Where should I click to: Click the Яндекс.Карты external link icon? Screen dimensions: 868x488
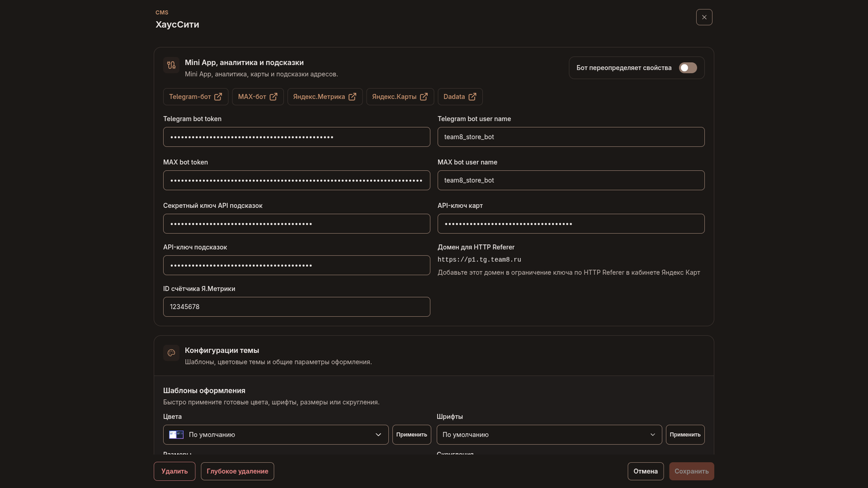pyautogui.click(x=424, y=96)
